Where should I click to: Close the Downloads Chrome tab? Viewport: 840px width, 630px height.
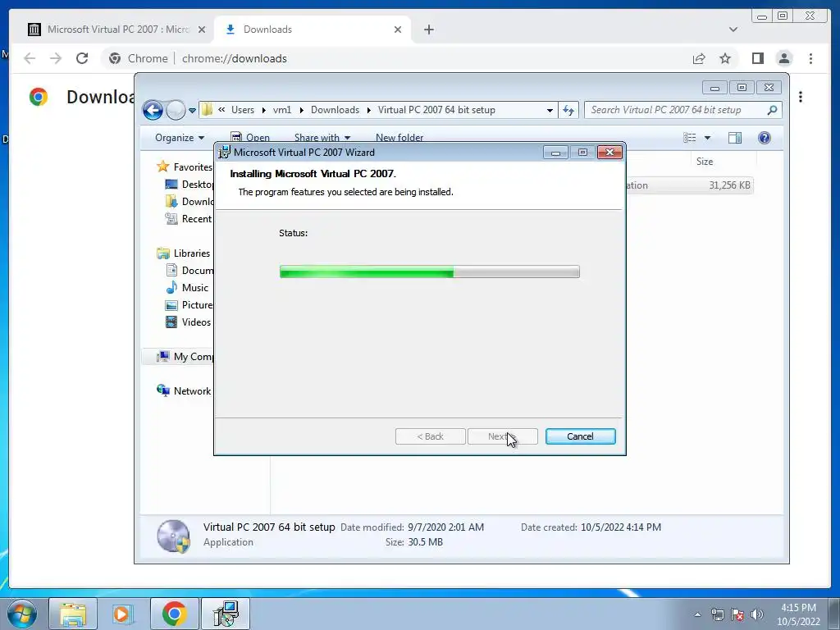point(398,30)
